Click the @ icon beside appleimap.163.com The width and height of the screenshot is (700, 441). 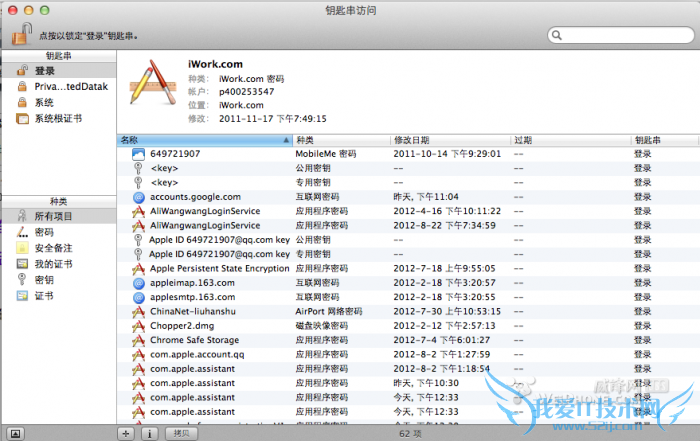(x=139, y=283)
